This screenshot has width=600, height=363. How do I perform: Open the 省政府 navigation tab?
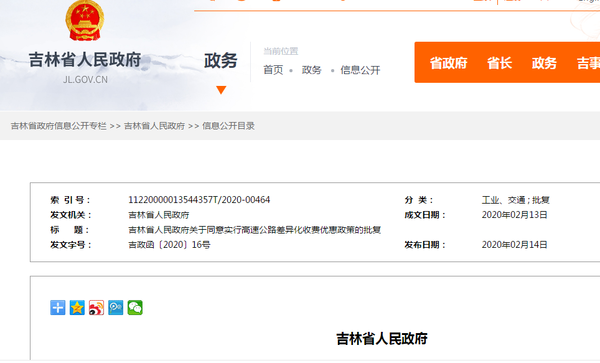[x=448, y=63]
